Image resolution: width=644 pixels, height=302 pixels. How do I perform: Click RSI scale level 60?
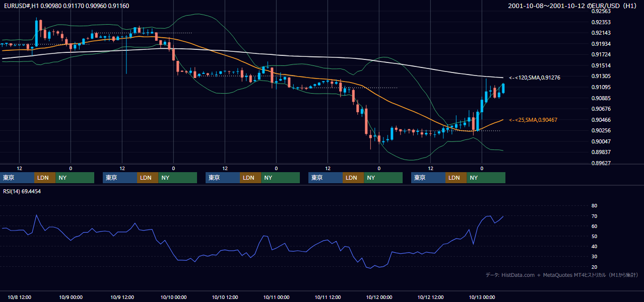point(594,226)
